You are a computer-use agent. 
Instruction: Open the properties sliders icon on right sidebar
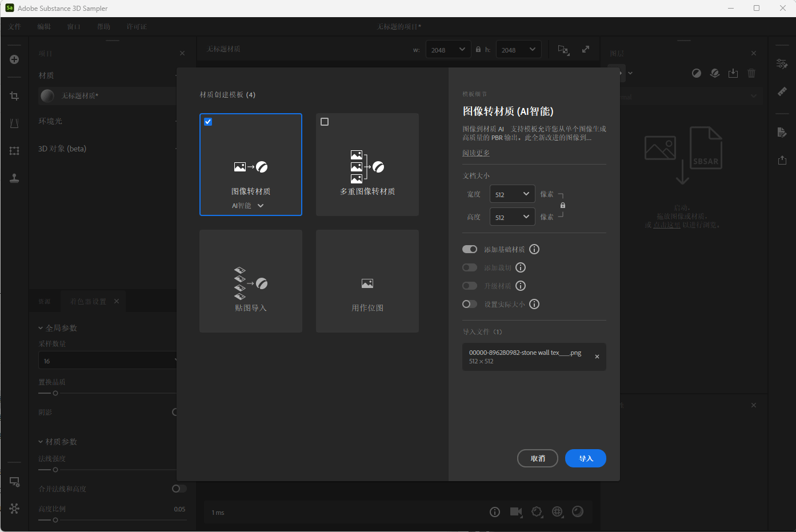782,63
